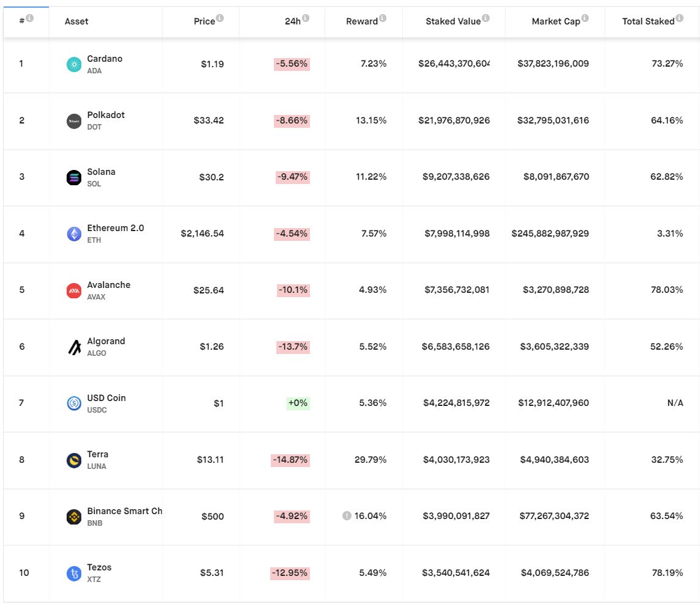Click the -13.7% change badge for Algorand

pos(293,347)
